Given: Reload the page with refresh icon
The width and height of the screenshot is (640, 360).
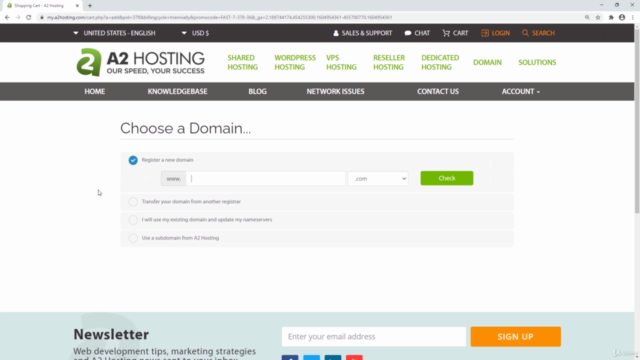Looking at the screenshot, I should pos(29,18).
